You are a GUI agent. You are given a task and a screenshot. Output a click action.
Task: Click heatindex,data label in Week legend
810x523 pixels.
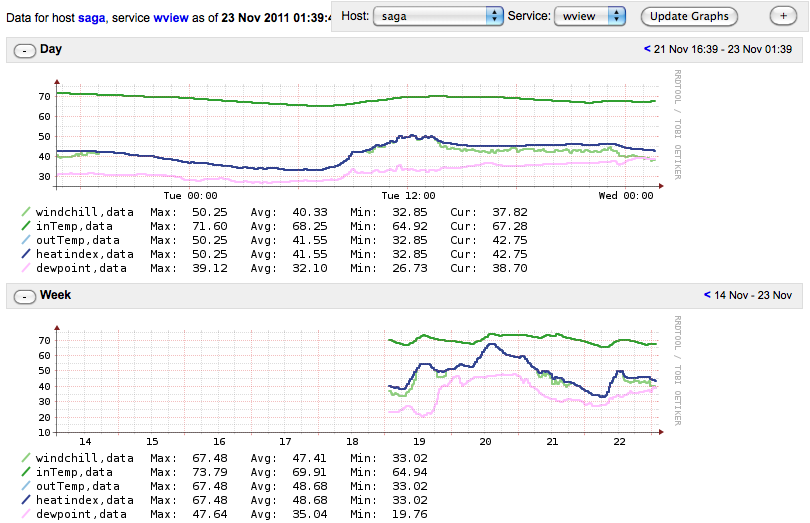click(x=85, y=500)
